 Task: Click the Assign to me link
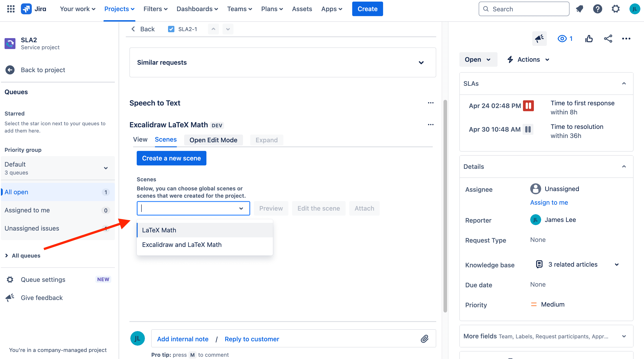[549, 202]
